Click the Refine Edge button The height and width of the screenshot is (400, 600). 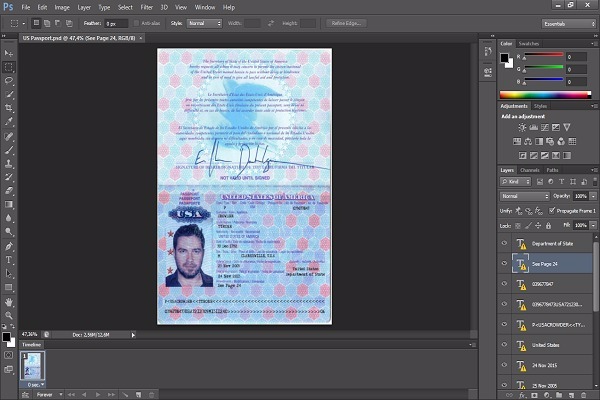point(346,21)
